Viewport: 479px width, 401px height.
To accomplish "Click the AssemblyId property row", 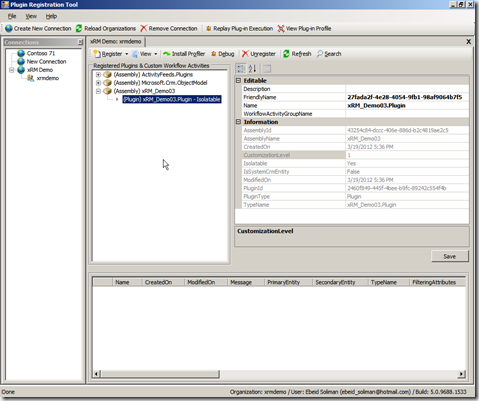I will (x=355, y=130).
